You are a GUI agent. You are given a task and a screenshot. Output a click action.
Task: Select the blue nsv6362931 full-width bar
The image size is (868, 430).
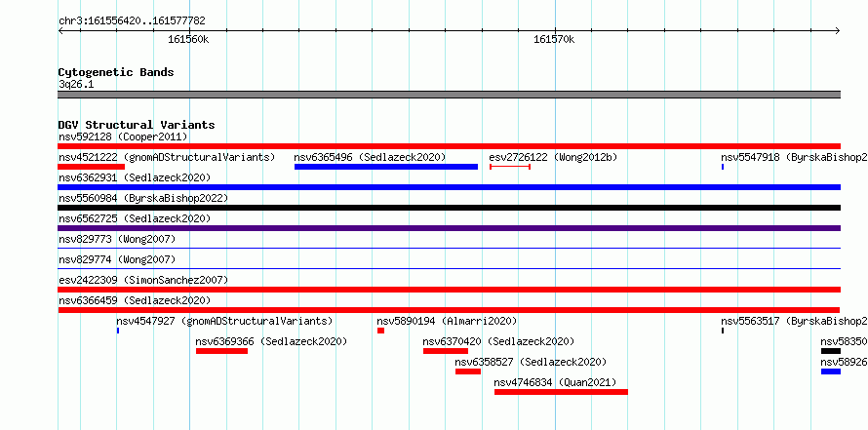(x=449, y=187)
